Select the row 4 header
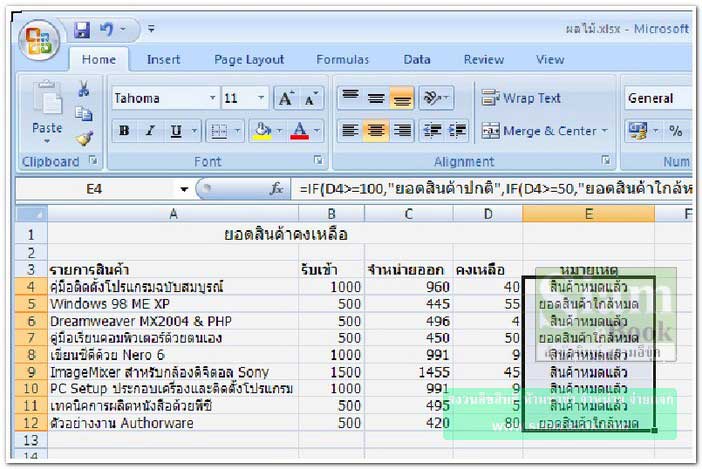This screenshot has height=469, width=702. (31, 286)
